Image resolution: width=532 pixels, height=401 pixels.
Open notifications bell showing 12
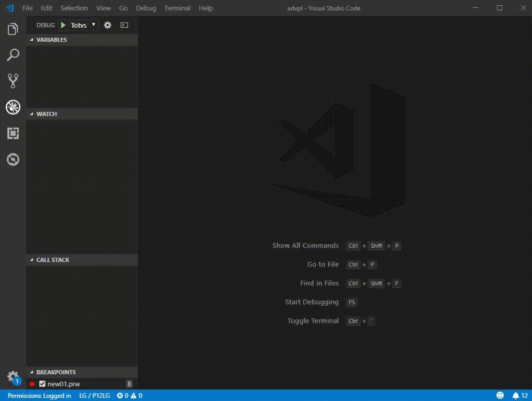pos(520,396)
